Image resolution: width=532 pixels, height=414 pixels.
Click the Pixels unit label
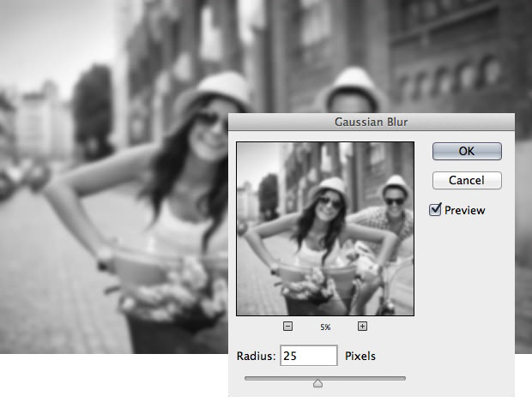tap(360, 356)
